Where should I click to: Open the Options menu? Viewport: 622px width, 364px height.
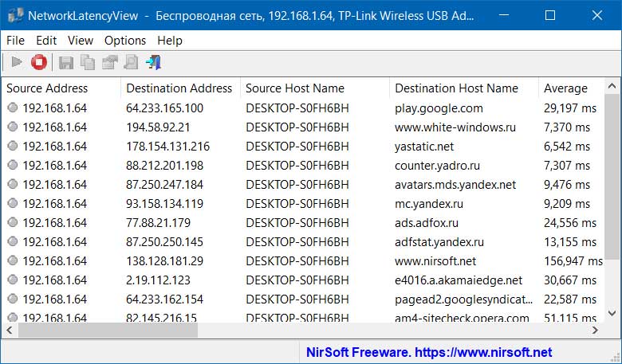click(125, 41)
